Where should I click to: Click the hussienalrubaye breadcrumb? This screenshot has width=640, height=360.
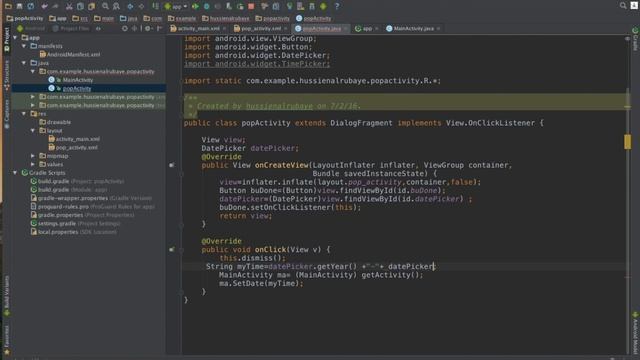click(226, 18)
